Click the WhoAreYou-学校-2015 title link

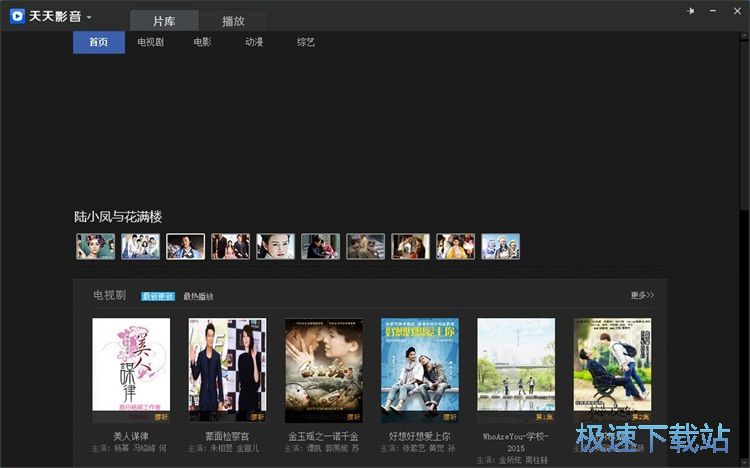click(x=516, y=442)
